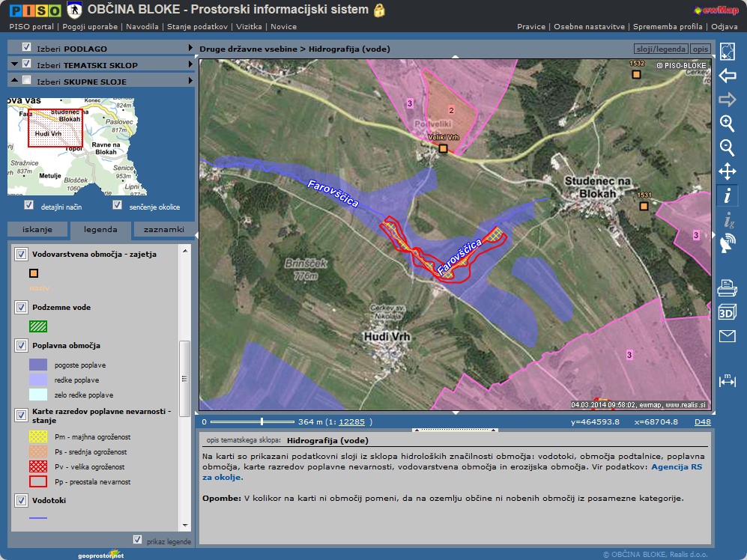
Task: Uncheck the 'detajlni način' checkbox
Action: [29, 205]
